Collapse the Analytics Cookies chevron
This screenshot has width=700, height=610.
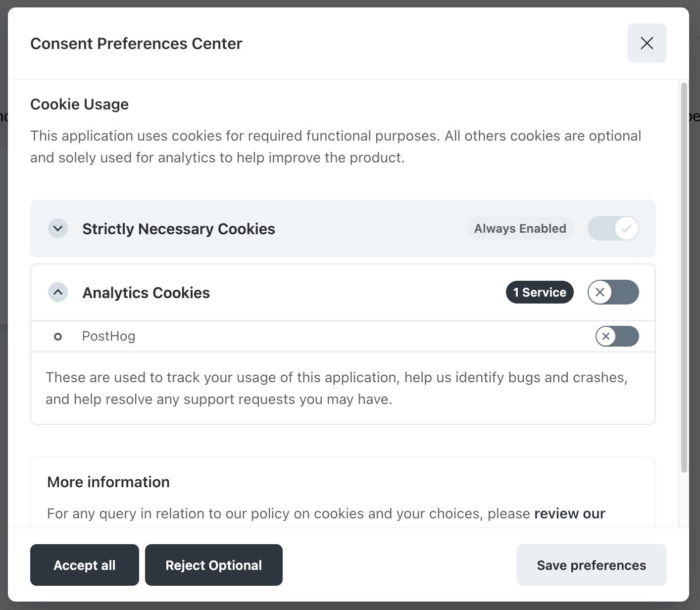pos(58,293)
